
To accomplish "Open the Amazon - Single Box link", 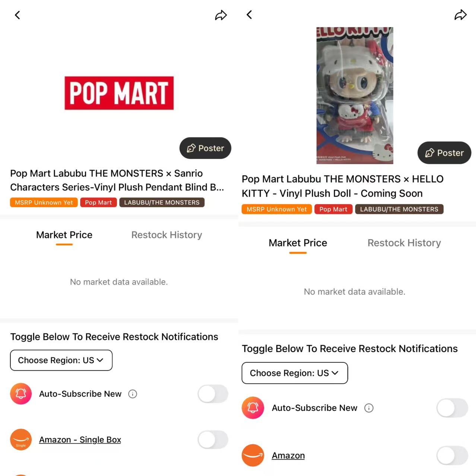I will [x=80, y=440].
